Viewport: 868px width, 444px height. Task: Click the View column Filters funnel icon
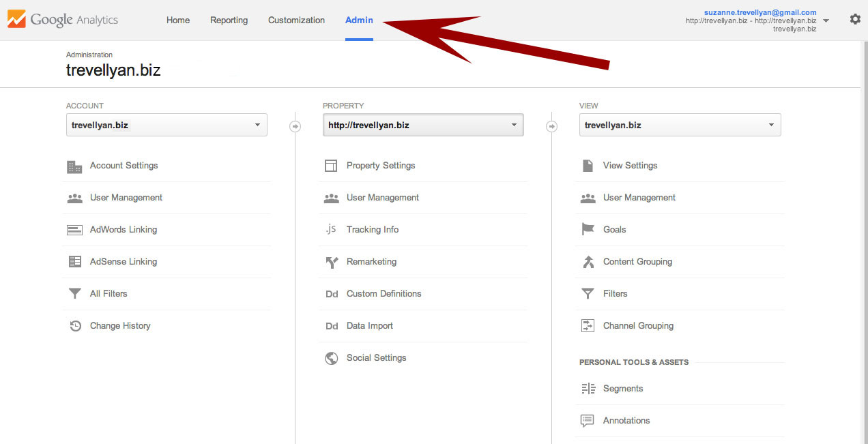point(588,294)
